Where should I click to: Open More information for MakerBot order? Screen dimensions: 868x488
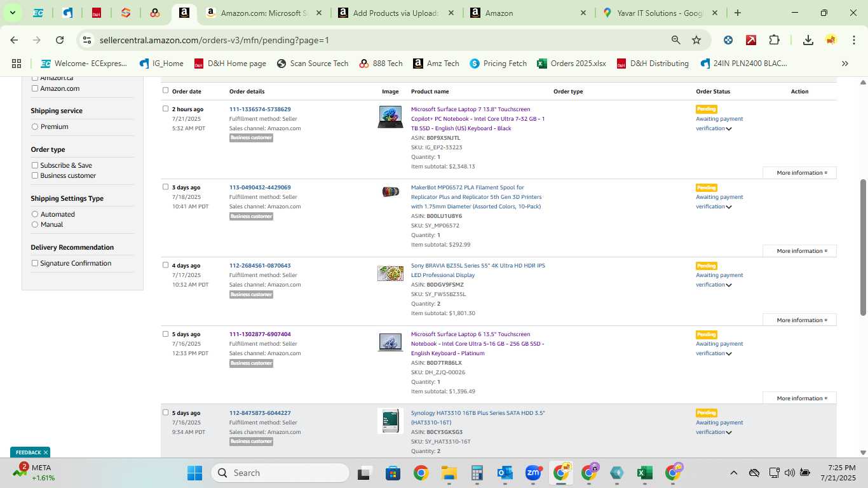click(x=799, y=251)
